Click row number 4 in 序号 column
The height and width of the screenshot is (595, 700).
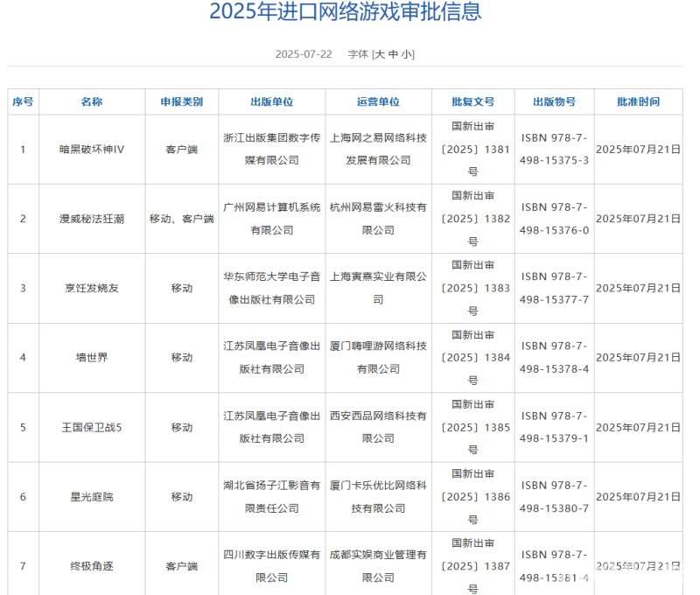point(23,358)
